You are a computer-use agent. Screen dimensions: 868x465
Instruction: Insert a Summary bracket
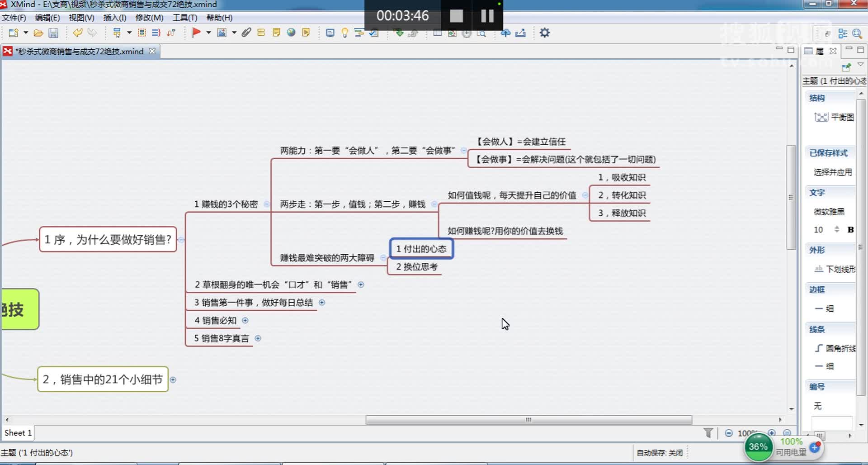(x=156, y=33)
